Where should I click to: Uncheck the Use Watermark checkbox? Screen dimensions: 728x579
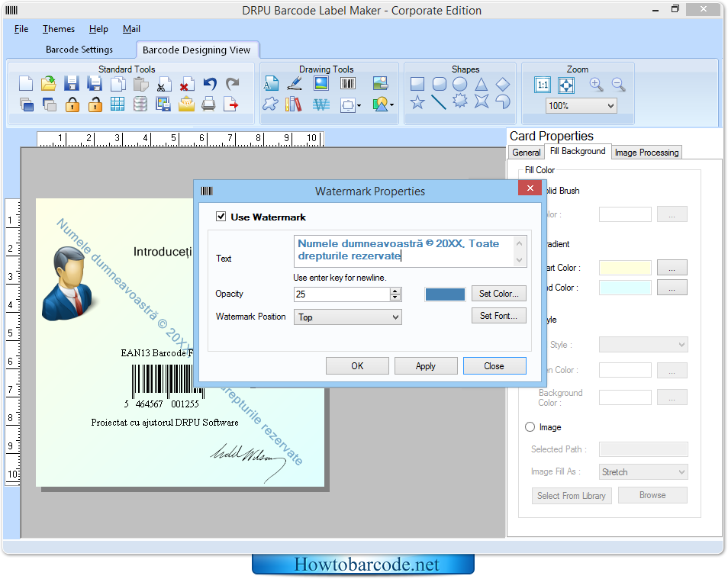click(x=221, y=217)
